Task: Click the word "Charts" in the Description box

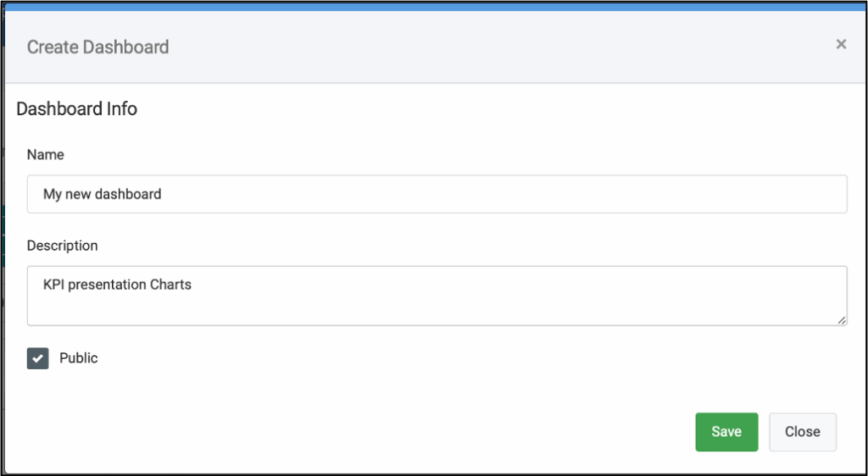Action: 170,285
